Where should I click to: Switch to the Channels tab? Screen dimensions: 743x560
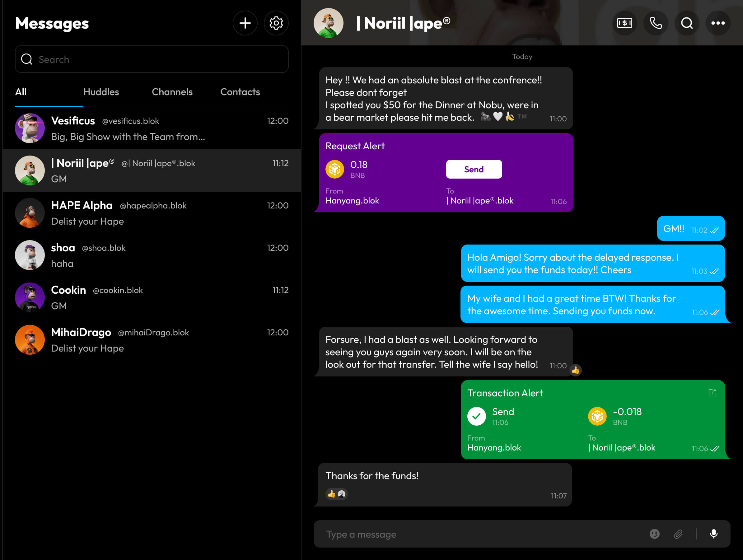point(172,92)
